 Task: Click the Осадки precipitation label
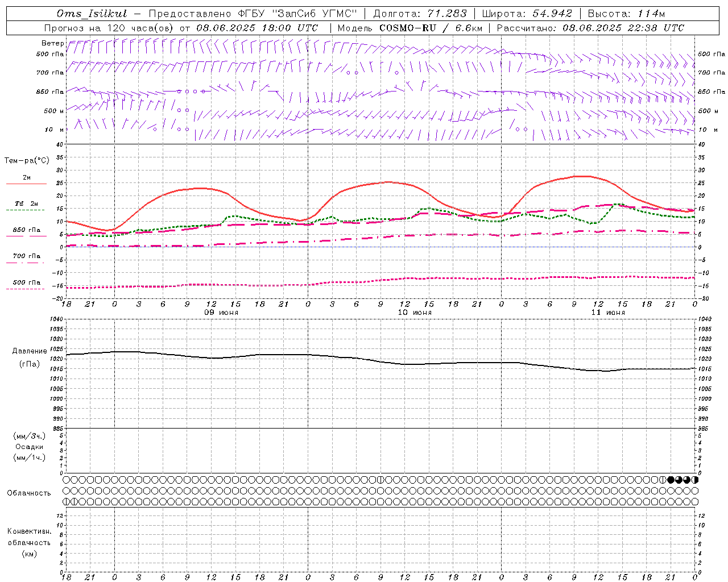pos(30,447)
